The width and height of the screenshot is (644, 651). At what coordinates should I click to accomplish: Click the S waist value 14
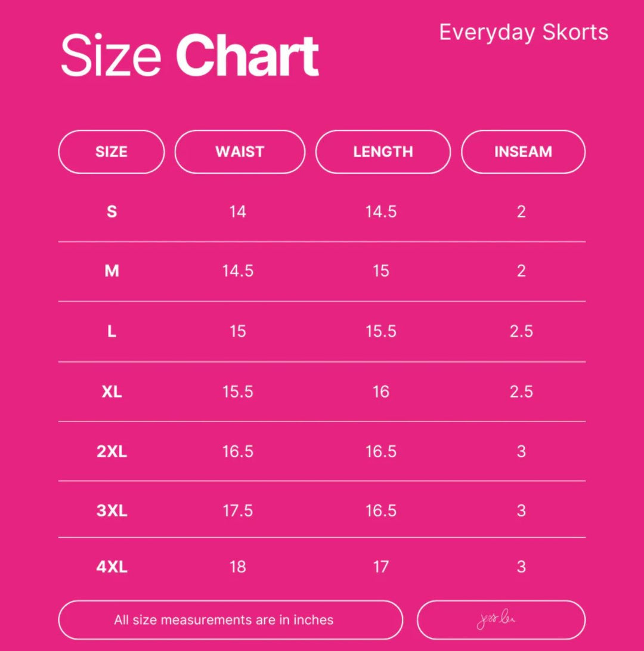click(238, 212)
